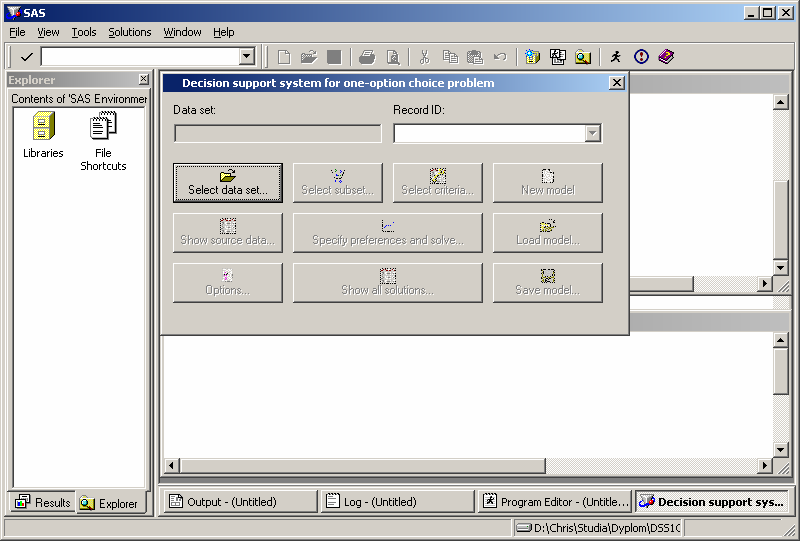Open the Window menu
The width and height of the screenshot is (800, 541).
click(x=182, y=32)
